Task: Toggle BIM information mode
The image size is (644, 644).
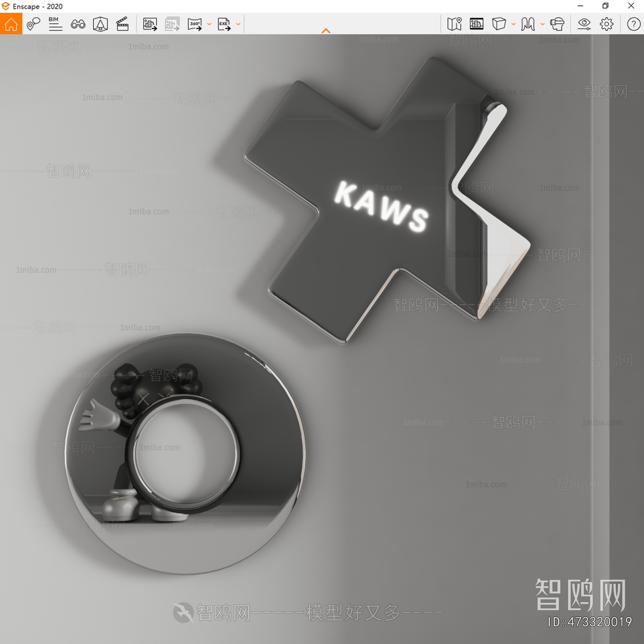Action: coord(55,24)
